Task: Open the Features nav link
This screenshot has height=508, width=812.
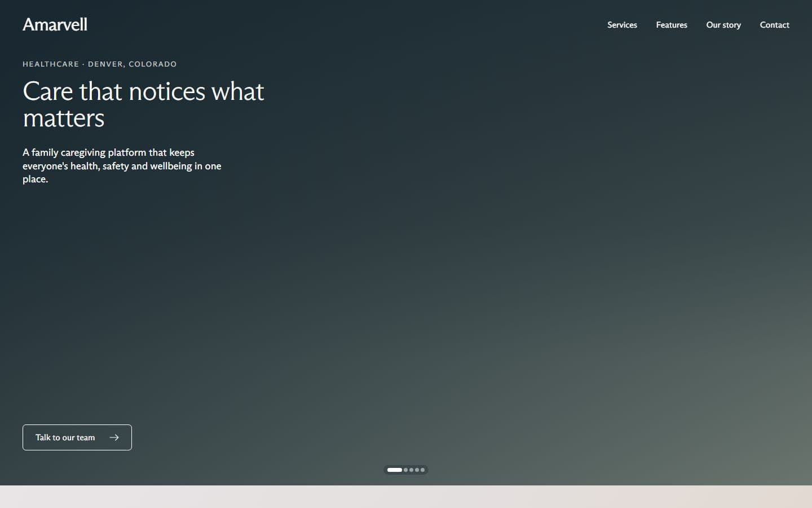Action: pos(672,25)
